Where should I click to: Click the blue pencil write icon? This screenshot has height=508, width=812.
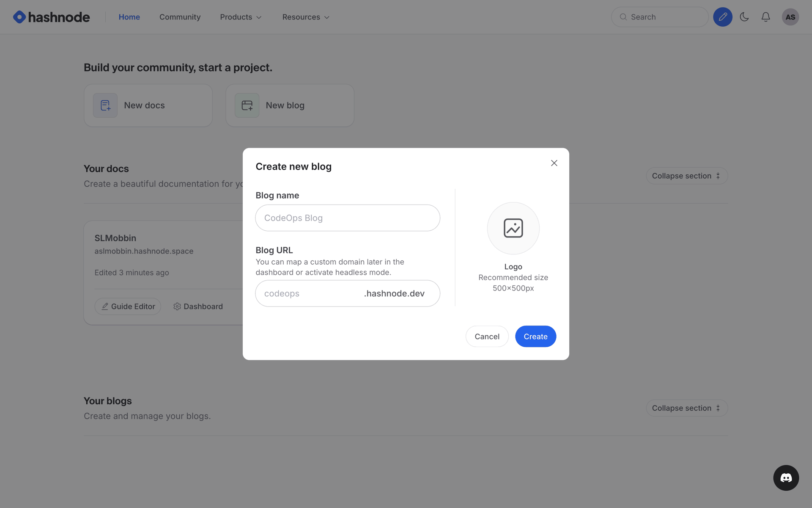click(722, 17)
